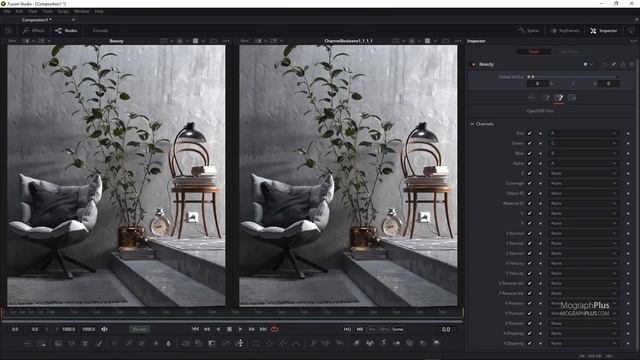Toggle the Z channel checkbox
The height and width of the screenshot is (360, 640).
pos(530,173)
